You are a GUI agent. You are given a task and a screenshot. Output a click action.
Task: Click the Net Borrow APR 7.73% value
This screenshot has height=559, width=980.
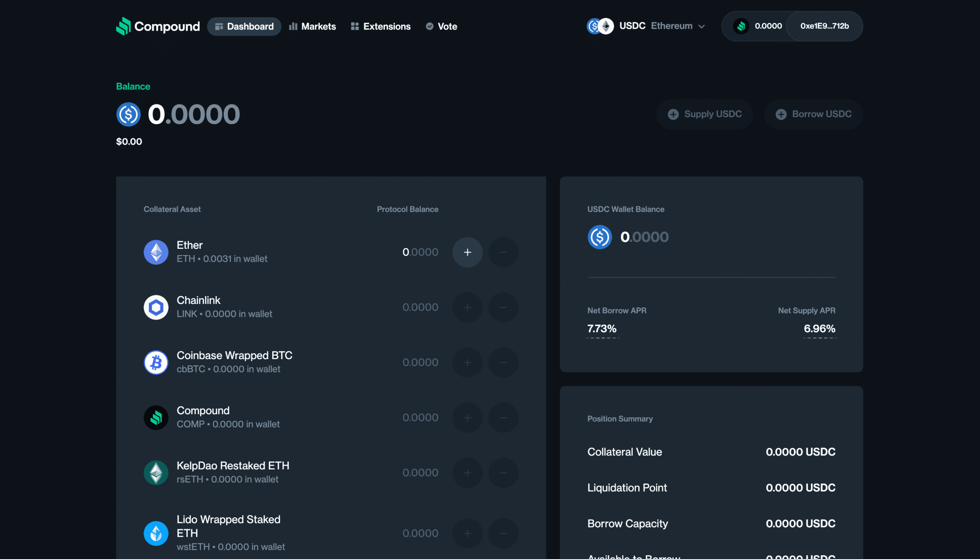tap(601, 329)
